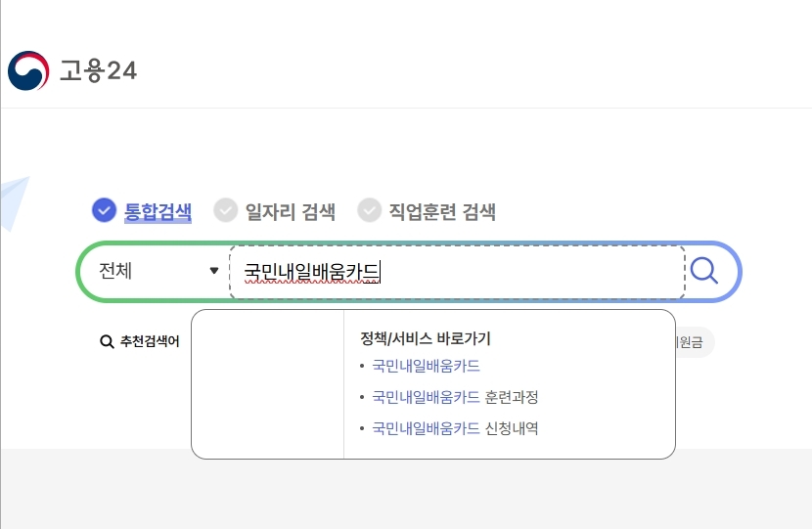Screen dimensions: 812x529
Task: Click the magnifier search button icon
Action: pyautogui.click(x=704, y=271)
